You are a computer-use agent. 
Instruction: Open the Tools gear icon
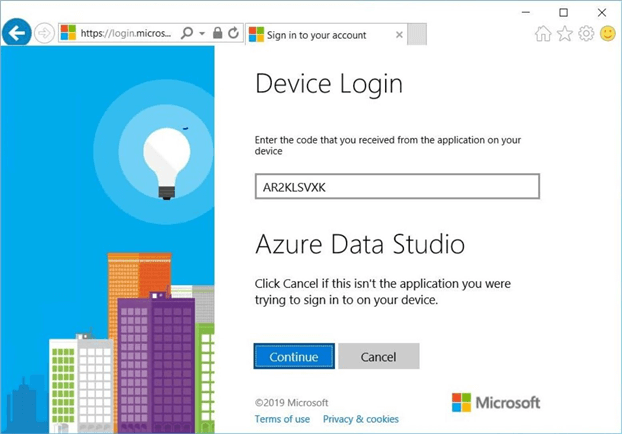(586, 33)
